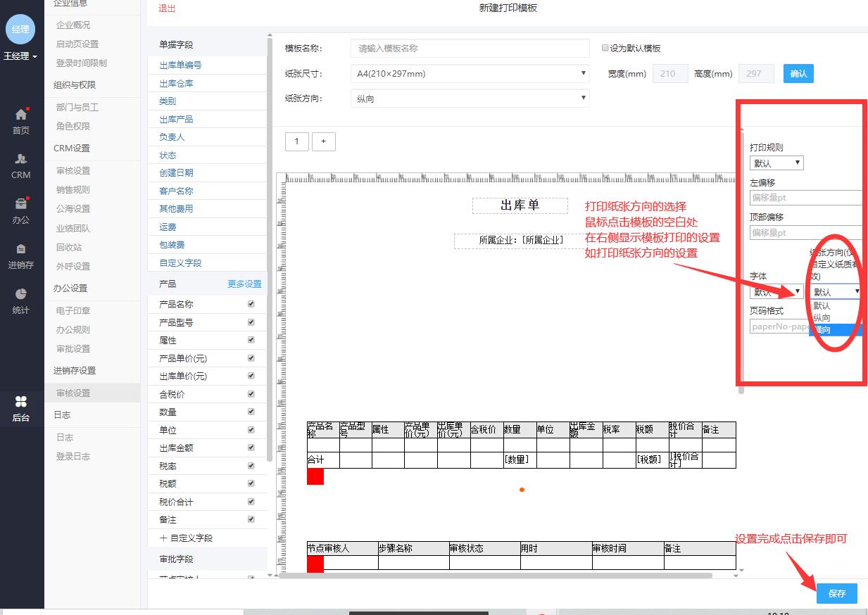Click the 确认 confirm button
Viewport: 868px width, 615px height.
tap(798, 73)
